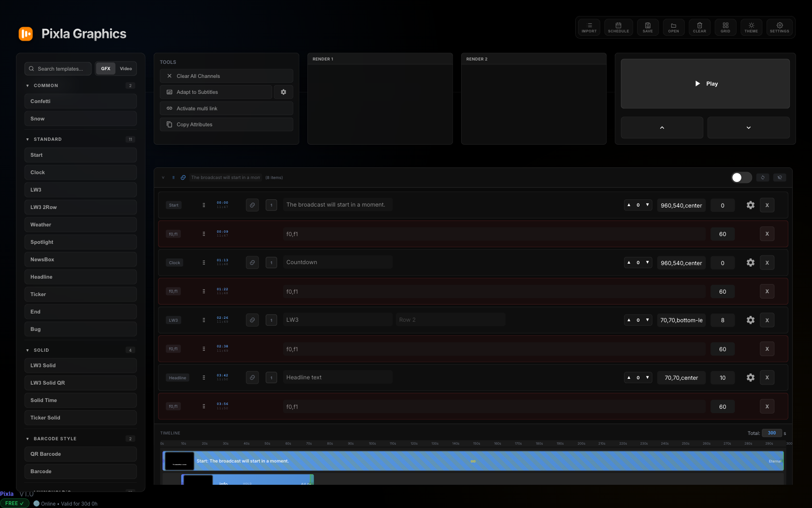Click the blue link icon in playlist header
Screen dimensions: 812x508
pos(183,178)
